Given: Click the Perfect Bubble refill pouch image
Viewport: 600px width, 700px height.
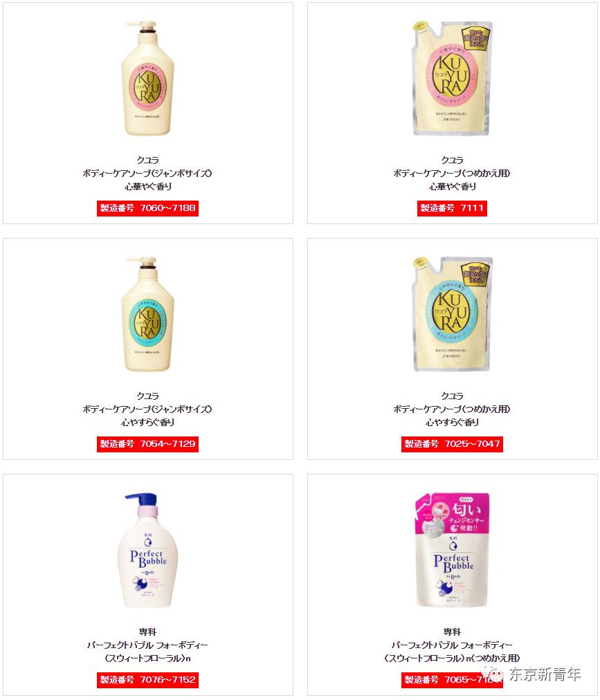Looking at the screenshot, I should coord(452,550).
